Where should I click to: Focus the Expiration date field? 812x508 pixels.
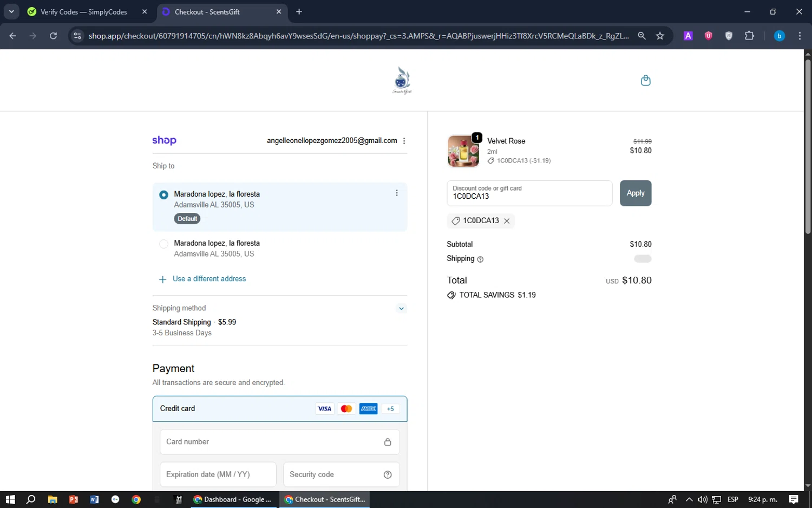coord(218,474)
